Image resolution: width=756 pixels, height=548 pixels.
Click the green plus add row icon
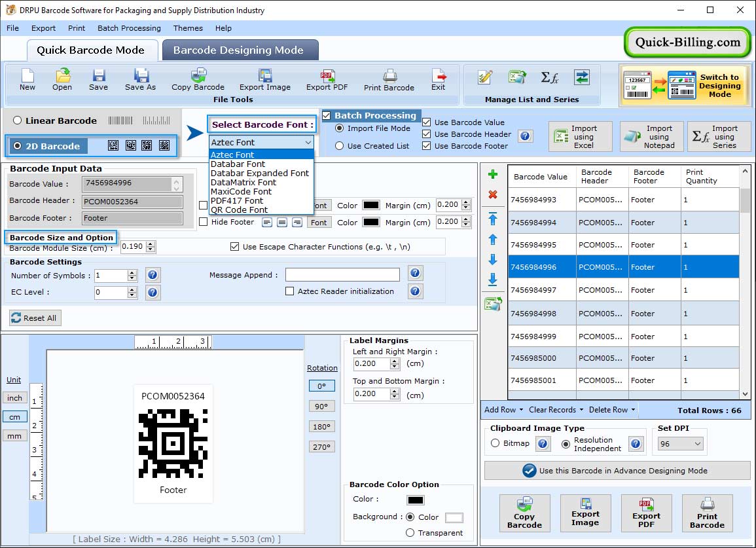pyautogui.click(x=493, y=174)
